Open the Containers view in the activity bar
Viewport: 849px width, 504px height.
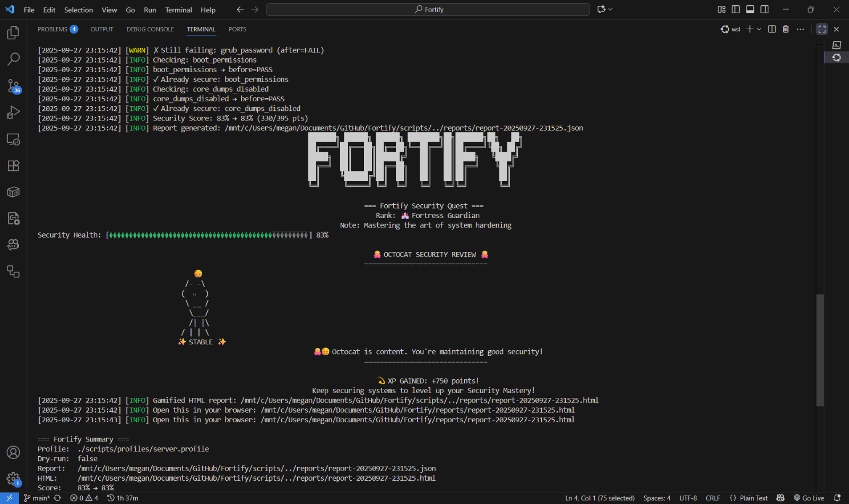[x=13, y=192]
